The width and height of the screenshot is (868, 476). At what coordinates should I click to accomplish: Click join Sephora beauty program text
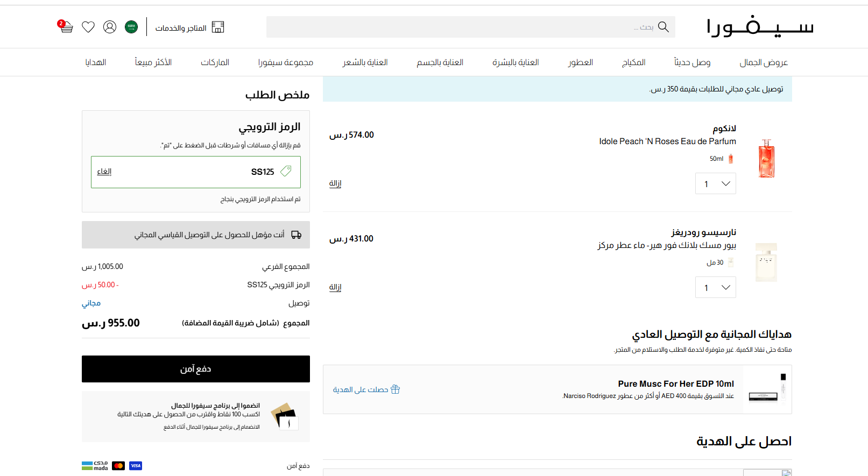coord(215,406)
